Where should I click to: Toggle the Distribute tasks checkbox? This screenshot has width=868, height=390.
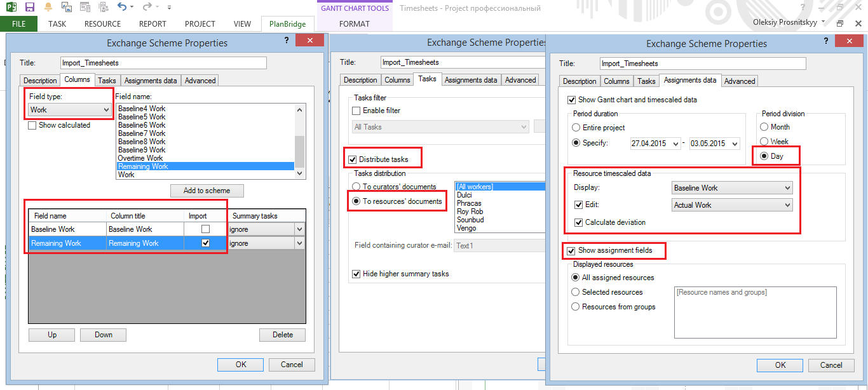[353, 159]
